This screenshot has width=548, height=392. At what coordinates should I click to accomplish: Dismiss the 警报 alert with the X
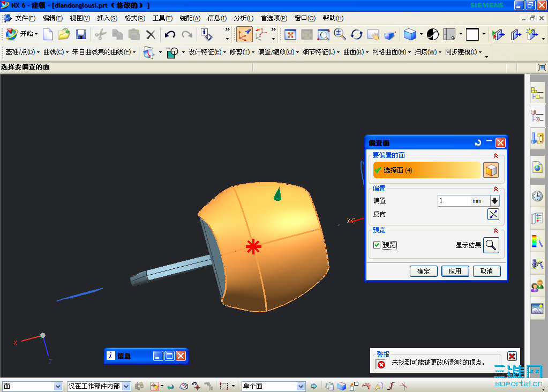tap(512, 356)
